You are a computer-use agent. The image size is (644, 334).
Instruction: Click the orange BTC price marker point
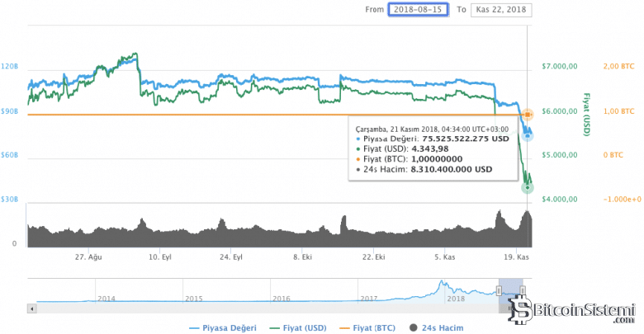tap(528, 114)
